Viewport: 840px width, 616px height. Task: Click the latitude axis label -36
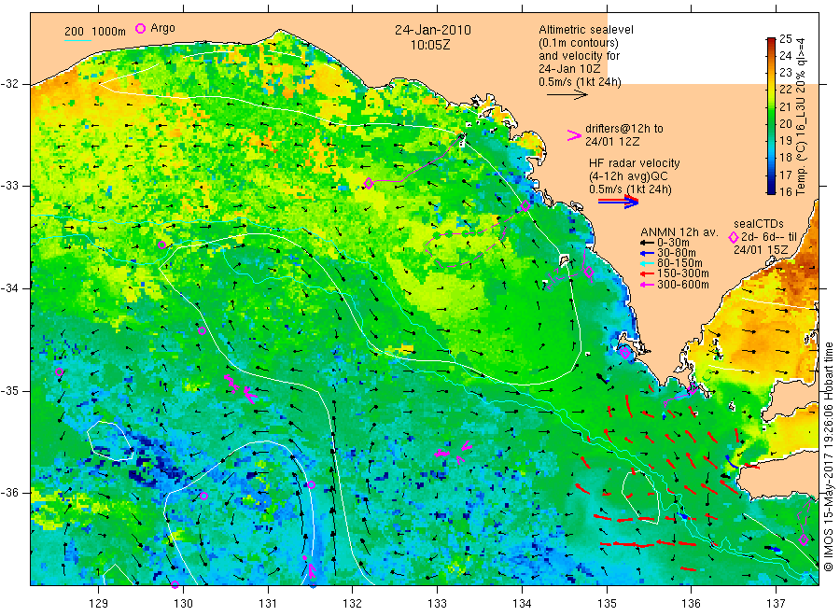pos(9,493)
